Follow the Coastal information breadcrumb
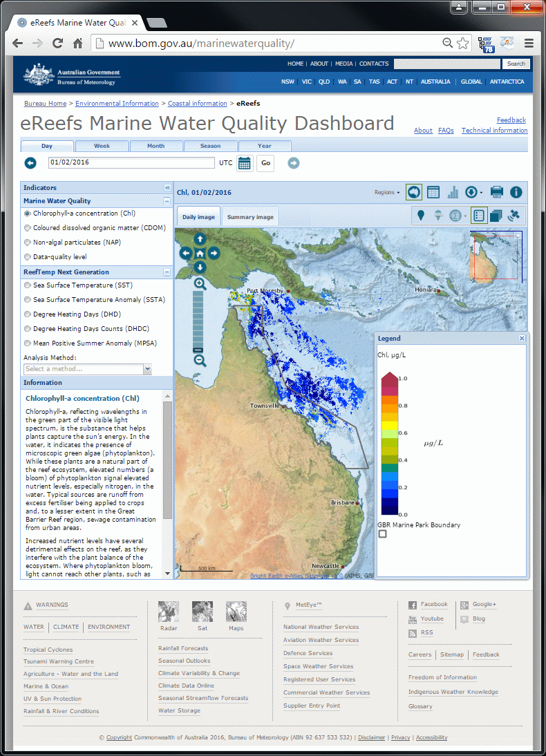Image resolution: width=546 pixels, height=756 pixels. [x=197, y=103]
